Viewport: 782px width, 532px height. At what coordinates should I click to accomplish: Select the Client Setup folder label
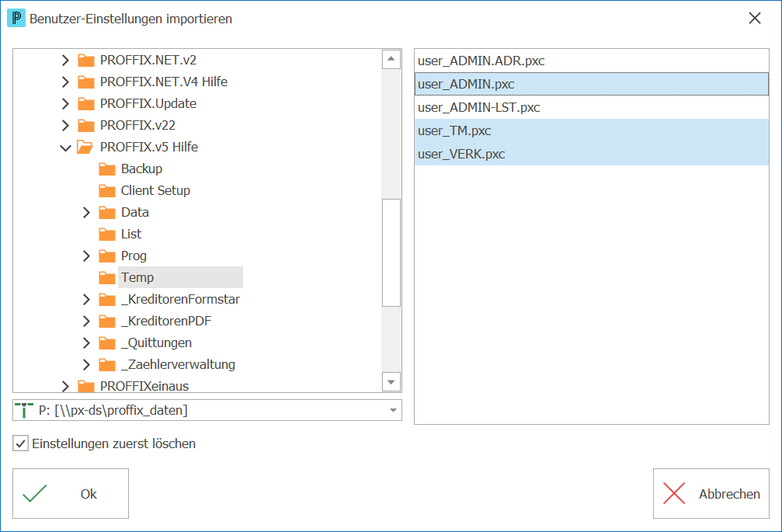point(155,190)
